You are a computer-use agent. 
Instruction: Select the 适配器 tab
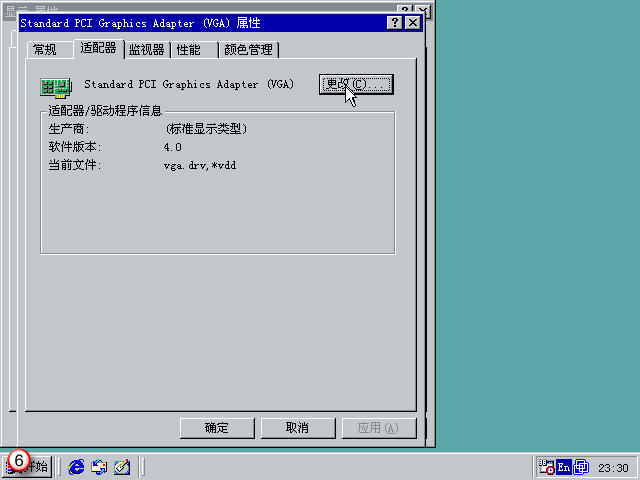(98, 49)
